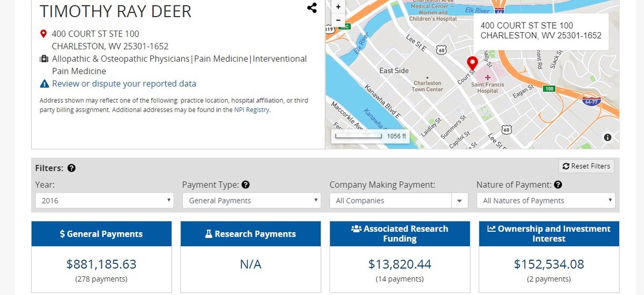Click the red location pin on map
This screenshot has height=295, width=644.
tap(473, 63)
